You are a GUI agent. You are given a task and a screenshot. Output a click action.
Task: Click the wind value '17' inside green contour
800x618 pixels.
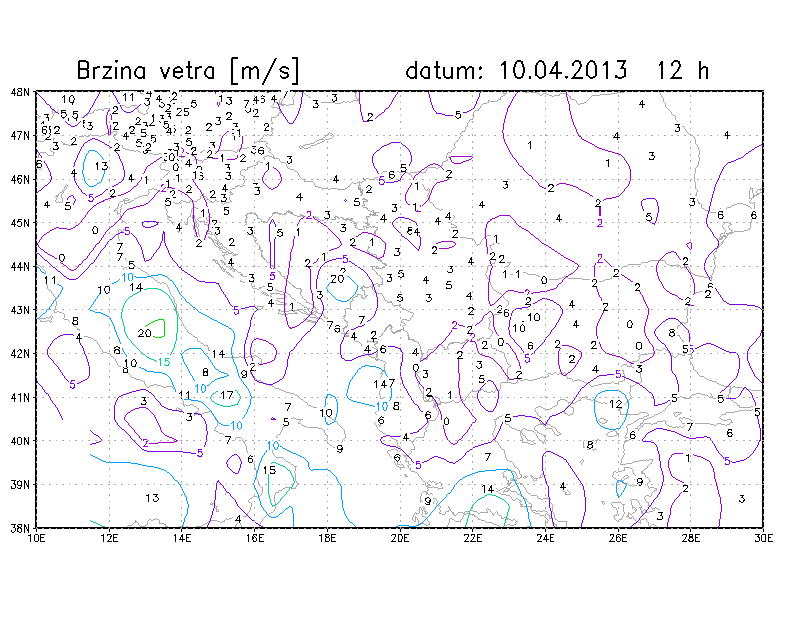point(227,395)
